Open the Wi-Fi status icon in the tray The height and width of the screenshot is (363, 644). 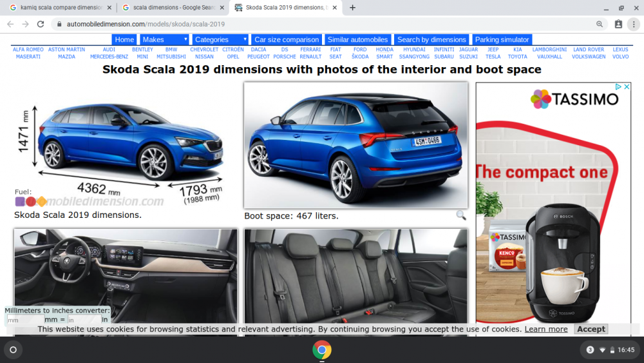[x=602, y=350]
